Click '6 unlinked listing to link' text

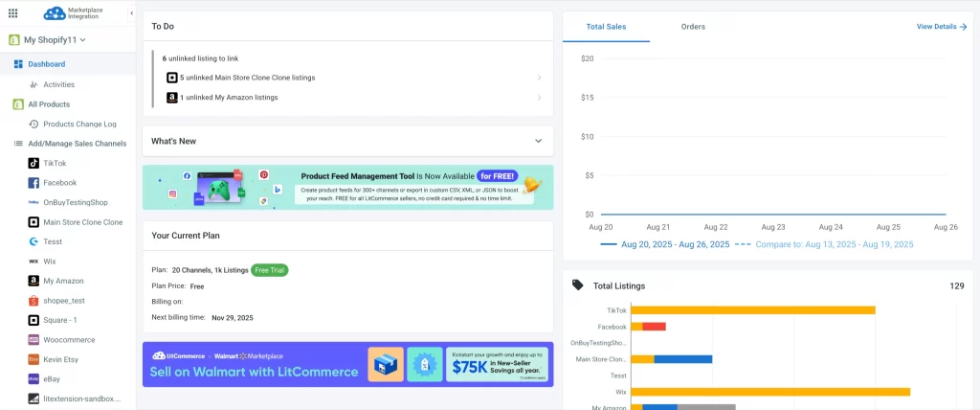click(200, 58)
